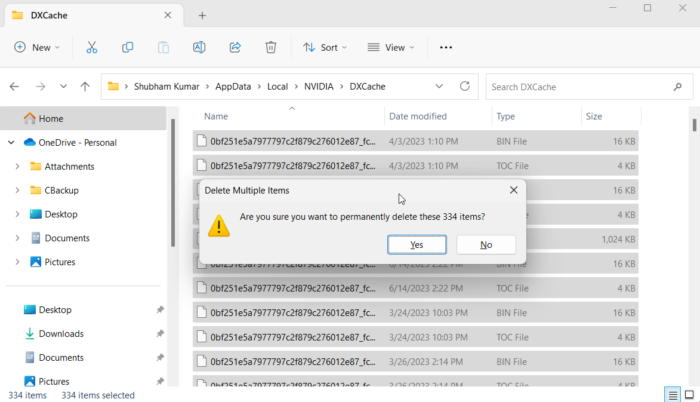Open the New dropdown menu
The image size is (700, 402).
(x=37, y=47)
